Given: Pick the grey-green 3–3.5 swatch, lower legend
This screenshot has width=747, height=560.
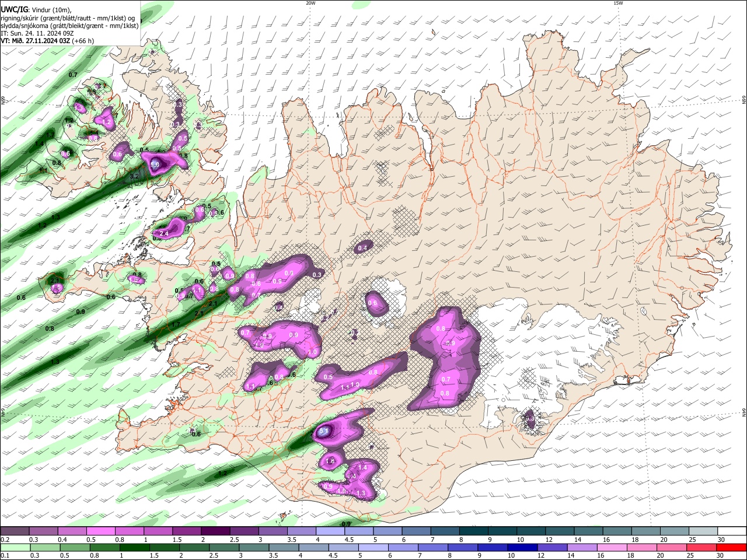Looking at the screenshot, I should click(253, 548).
